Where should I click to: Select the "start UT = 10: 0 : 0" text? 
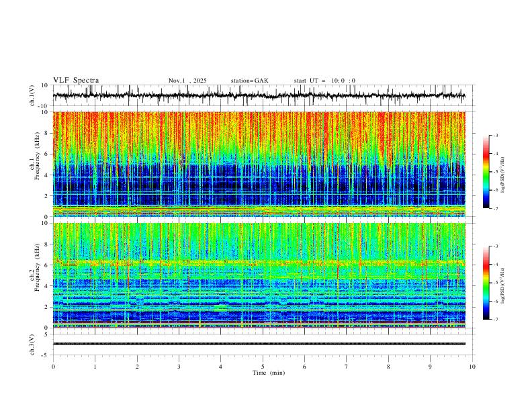coord(324,81)
